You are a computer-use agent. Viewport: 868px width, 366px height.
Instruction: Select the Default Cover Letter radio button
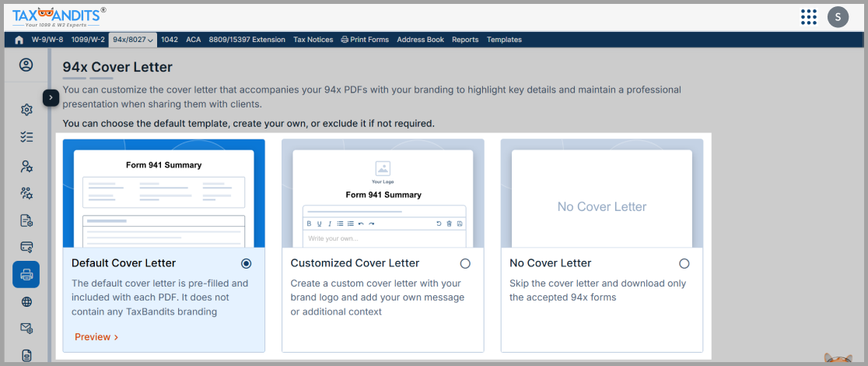tap(247, 263)
